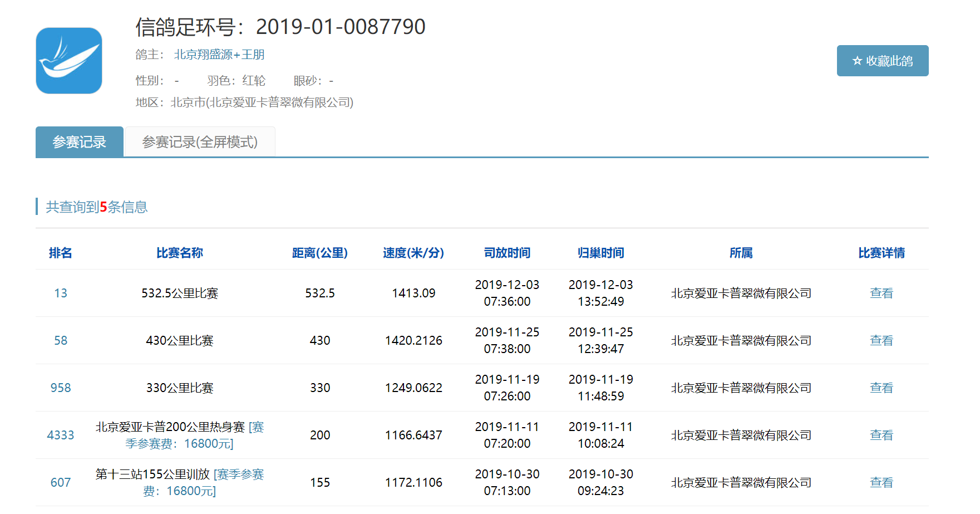The width and height of the screenshot is (980, 514).
Task: Open owner link 北京翔盛源+王朋
Action: 219,55
